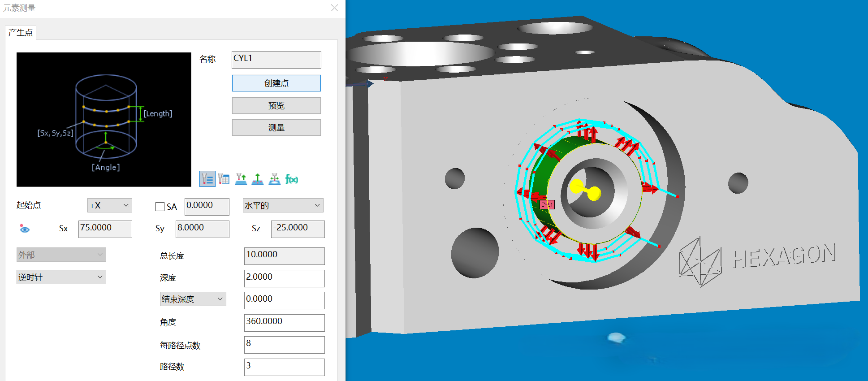
Task: Click the probe with table grid icon
Action: tap(224, 179)
